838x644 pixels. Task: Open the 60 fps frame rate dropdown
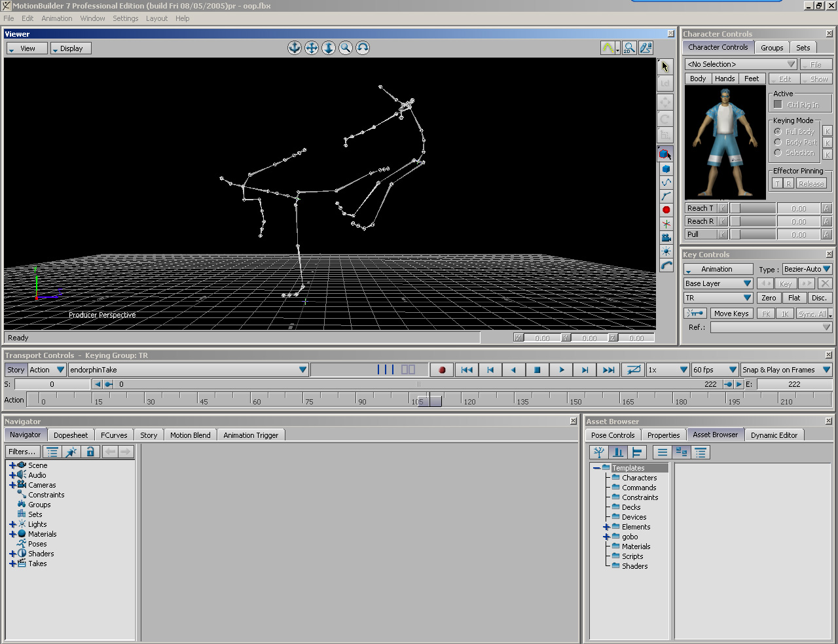[715, 370]
